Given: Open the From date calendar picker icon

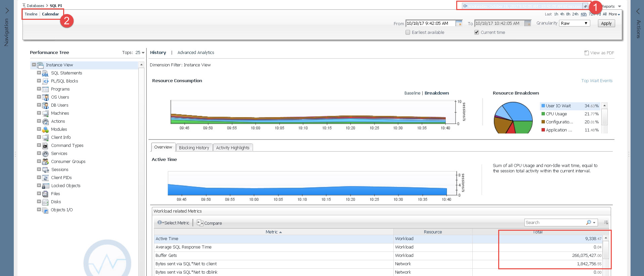Looking at the screenshot, I should pos(459,23).
